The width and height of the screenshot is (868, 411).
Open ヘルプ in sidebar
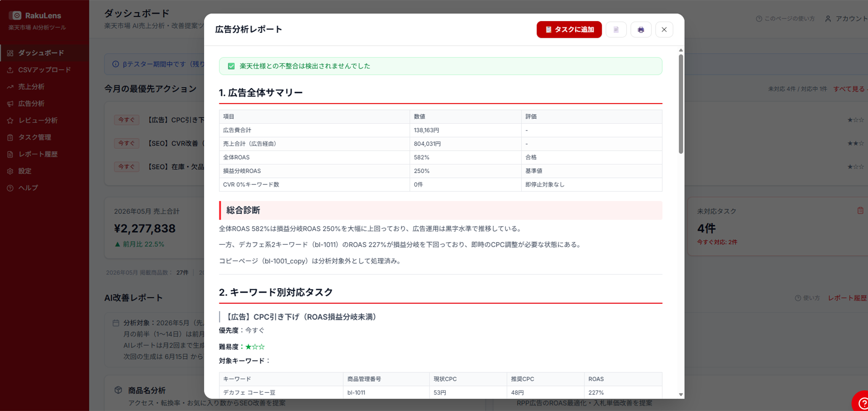click(44, 188)
